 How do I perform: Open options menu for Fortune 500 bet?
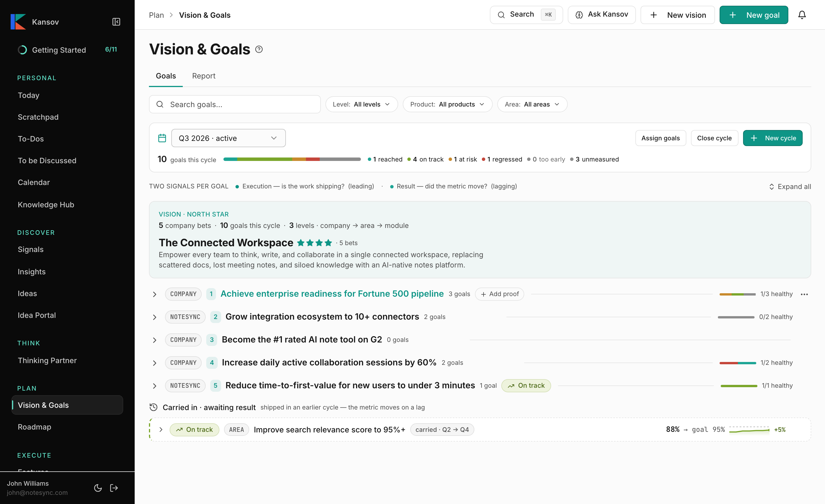(804, 294)
